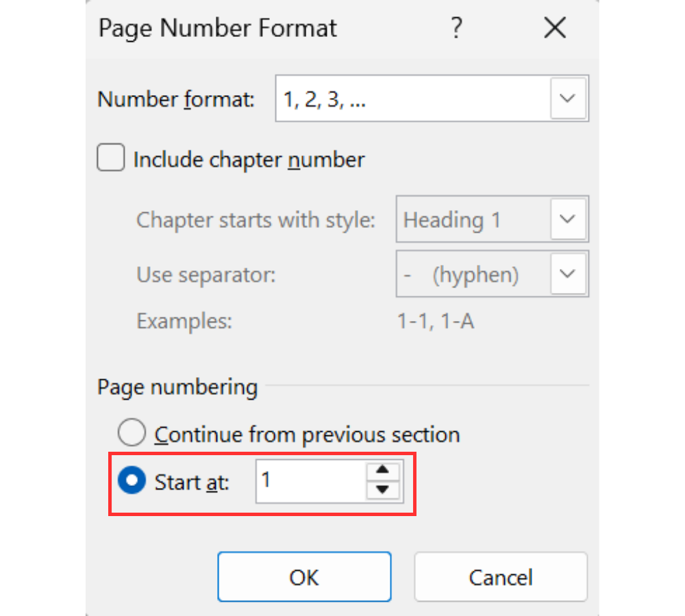Click the Include chapter number label

tap(249, 159)
